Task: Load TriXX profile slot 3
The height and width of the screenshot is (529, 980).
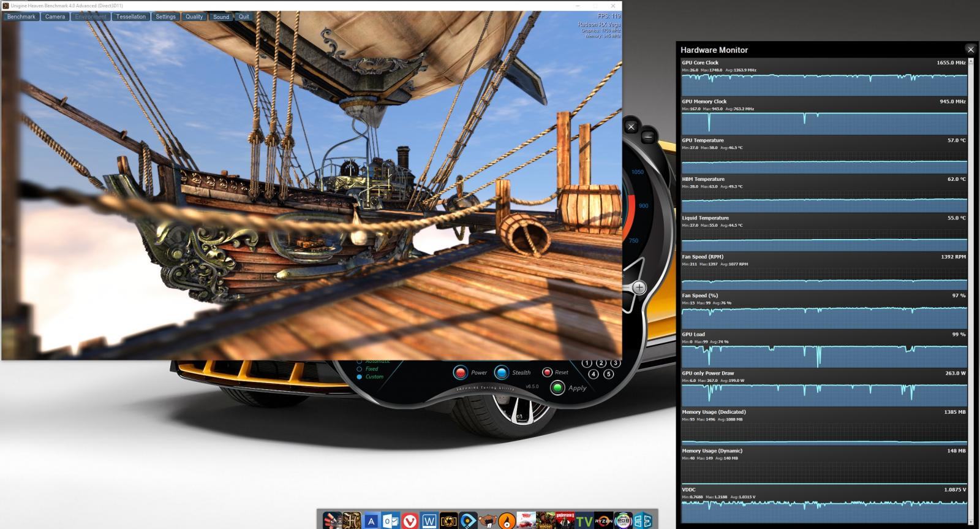Action: pyautogui.click(x=615, y=363)
